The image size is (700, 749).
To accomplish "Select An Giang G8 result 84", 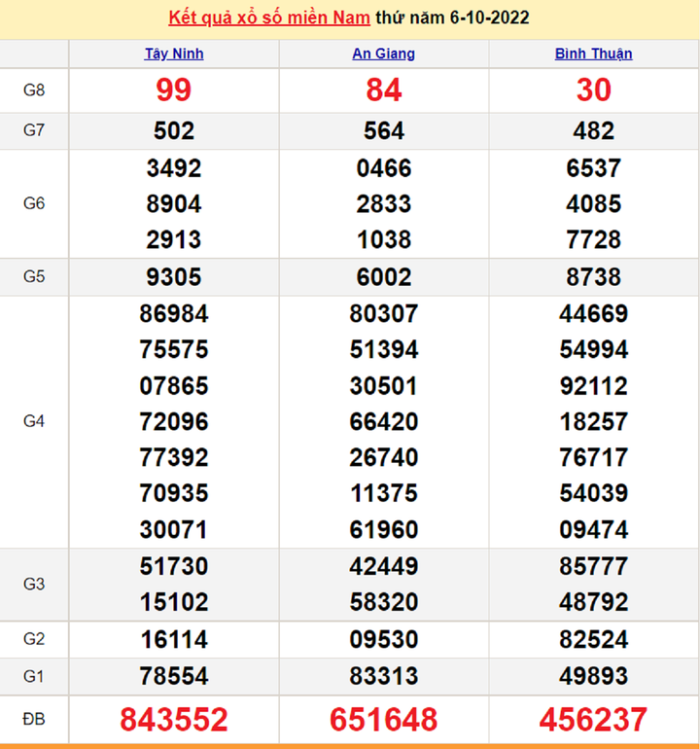I will click(383, 90).
